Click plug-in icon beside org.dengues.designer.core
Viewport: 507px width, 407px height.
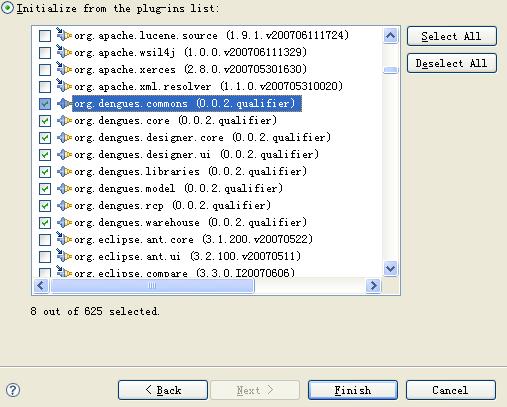(64, 137)
